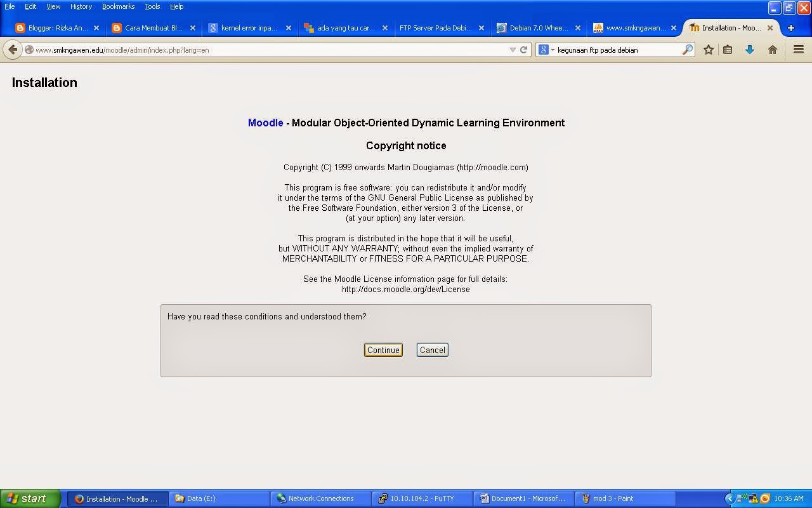Image resolution: width=812 pixels, height=508 pixels.
Task: Click the Moodle favicon on active tab
Action: [694, 28]
